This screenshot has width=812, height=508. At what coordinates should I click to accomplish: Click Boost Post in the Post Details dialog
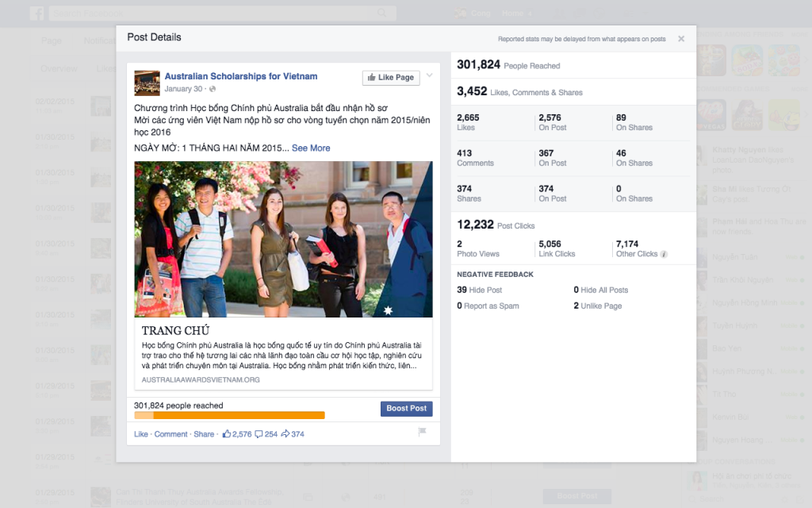pos(407,409)
